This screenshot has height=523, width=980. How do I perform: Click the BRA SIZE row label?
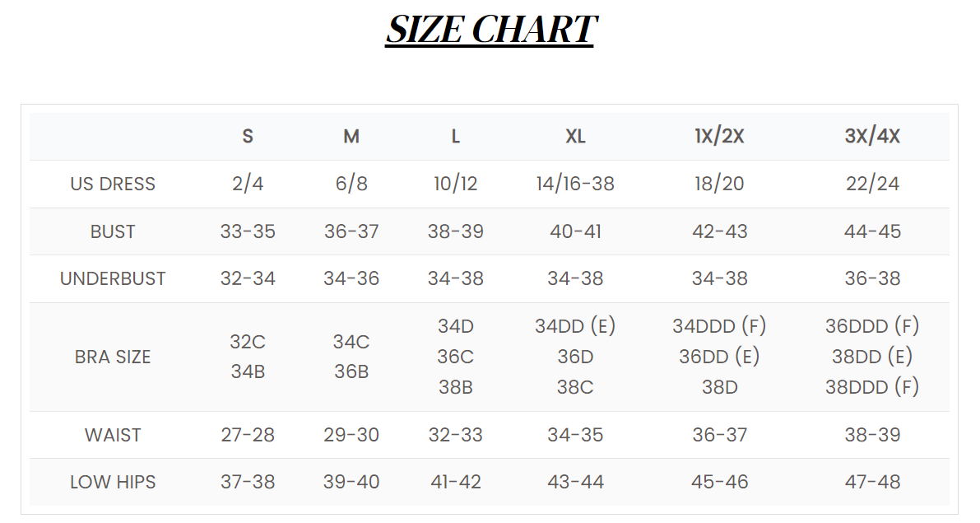click(113, 357)
